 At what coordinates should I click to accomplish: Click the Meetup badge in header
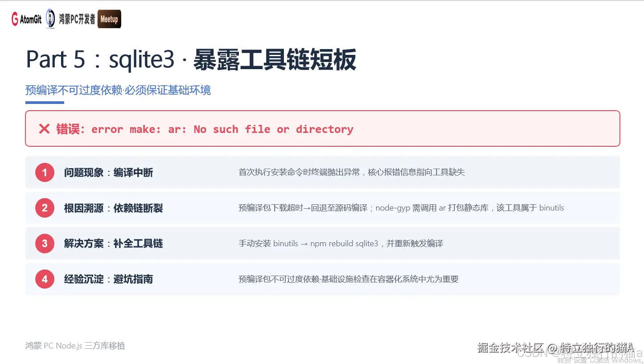pyautogui.click(x=109, y=19)
